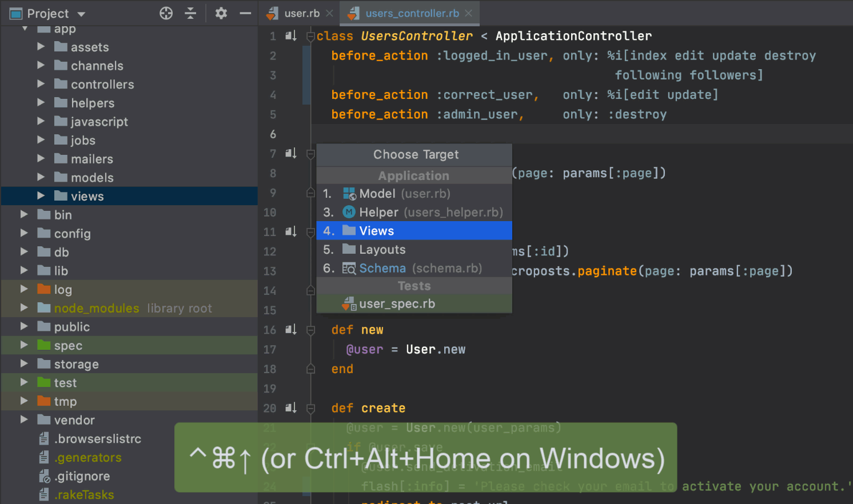Toggle code fold marker on line 20
853x504 pixels.
pyautogui.click(x=310, y=408)
